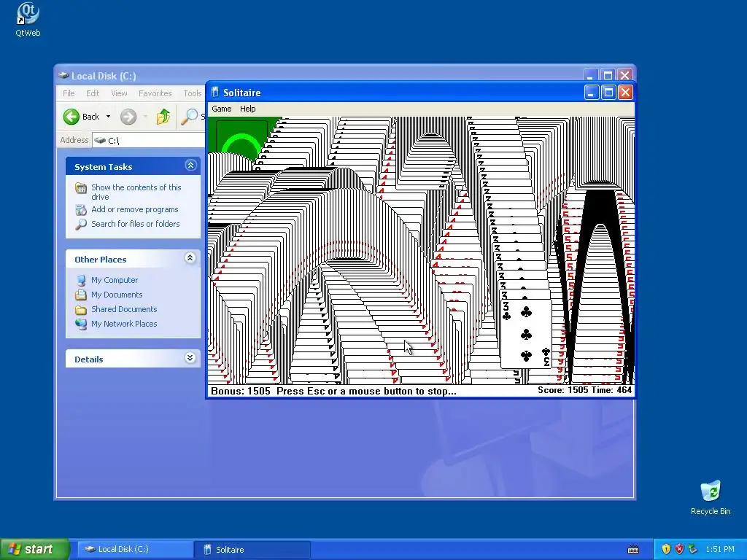This screenshot has width=747, height=560.
Task: Click the Windows Start button
Action: click(x=34, y=549)
